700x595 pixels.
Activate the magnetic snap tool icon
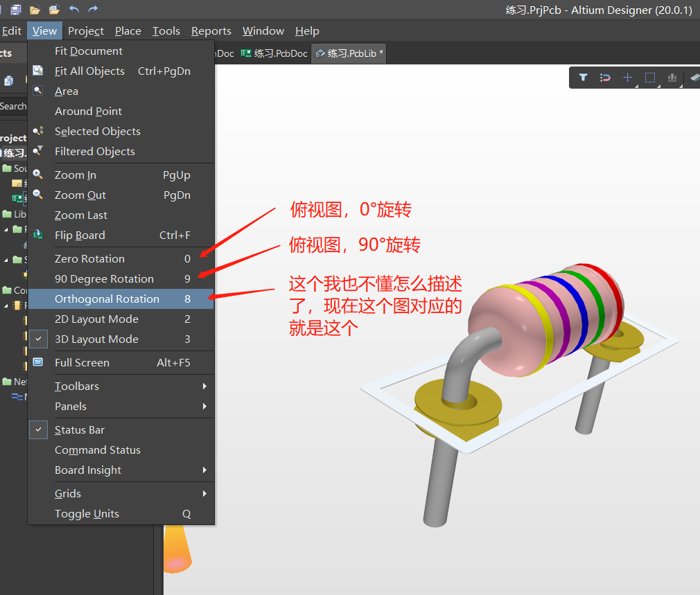click(605, 78)
